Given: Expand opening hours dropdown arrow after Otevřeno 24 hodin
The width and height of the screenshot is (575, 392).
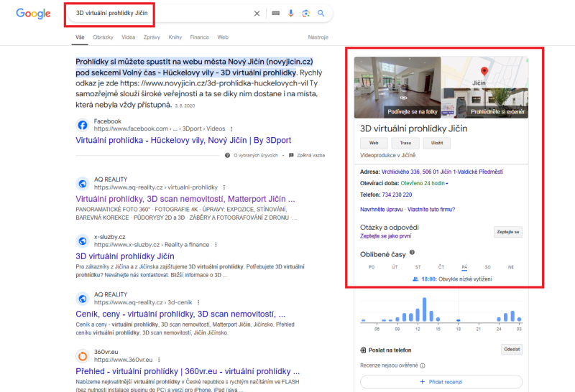Looking at the screenshot, I should click(447, 183).
